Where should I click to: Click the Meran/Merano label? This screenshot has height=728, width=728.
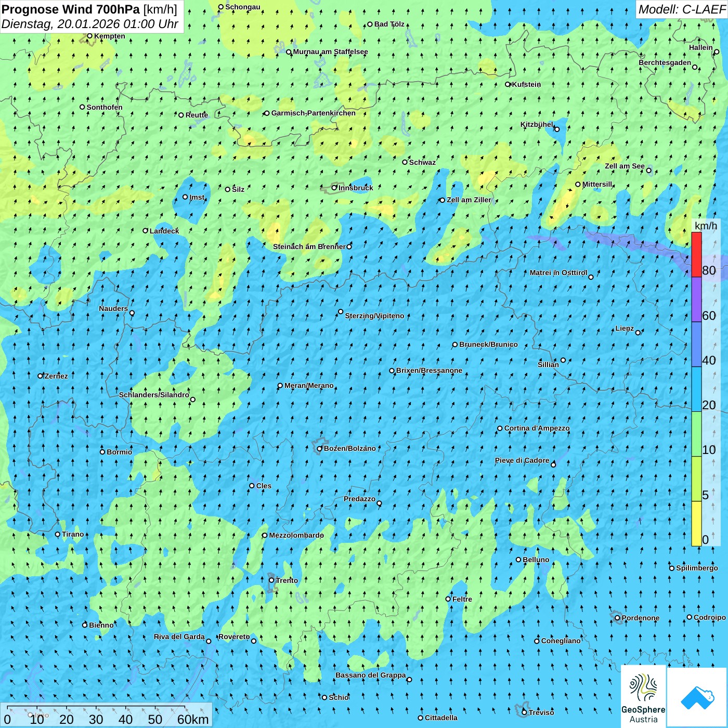tap(309, 385)
